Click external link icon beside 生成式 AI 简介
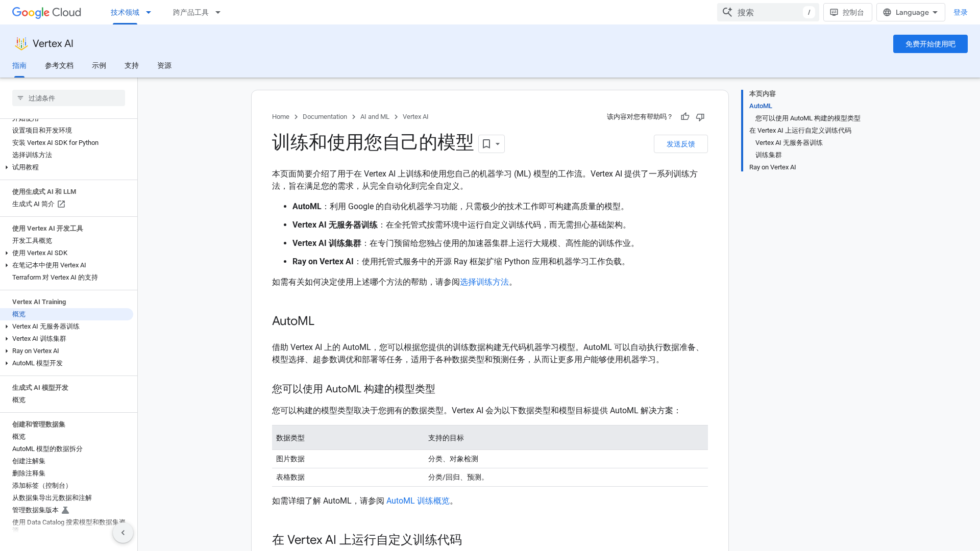 tap(61, 204)
